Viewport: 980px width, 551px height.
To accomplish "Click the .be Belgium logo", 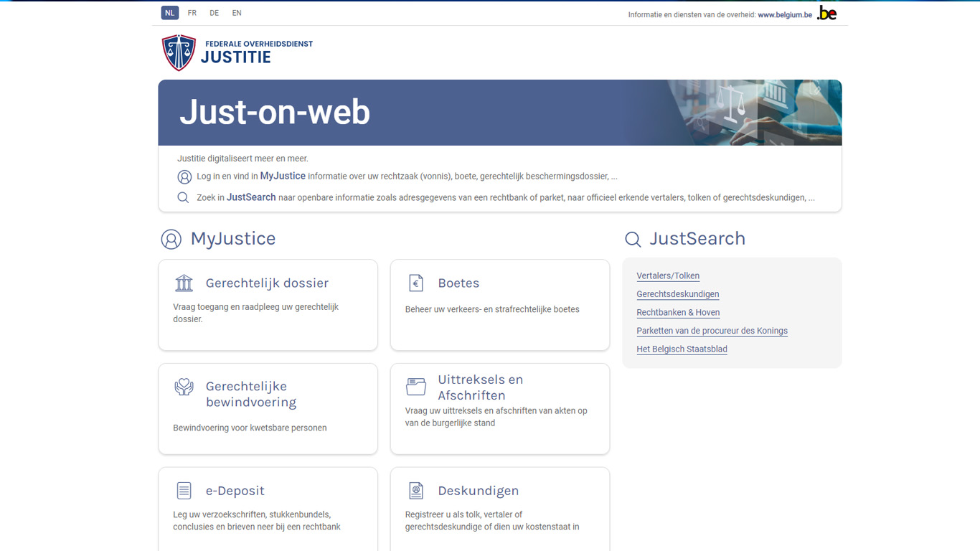I will 827,13.
